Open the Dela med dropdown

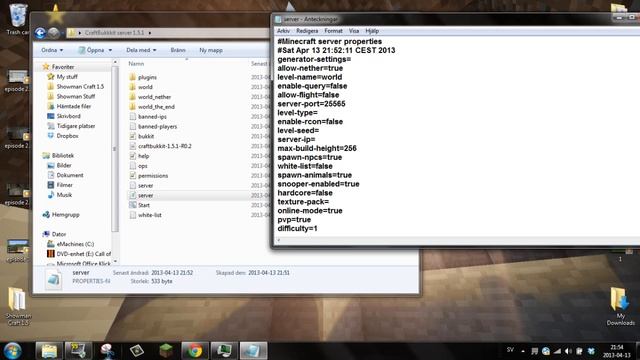tap(141, 50)
